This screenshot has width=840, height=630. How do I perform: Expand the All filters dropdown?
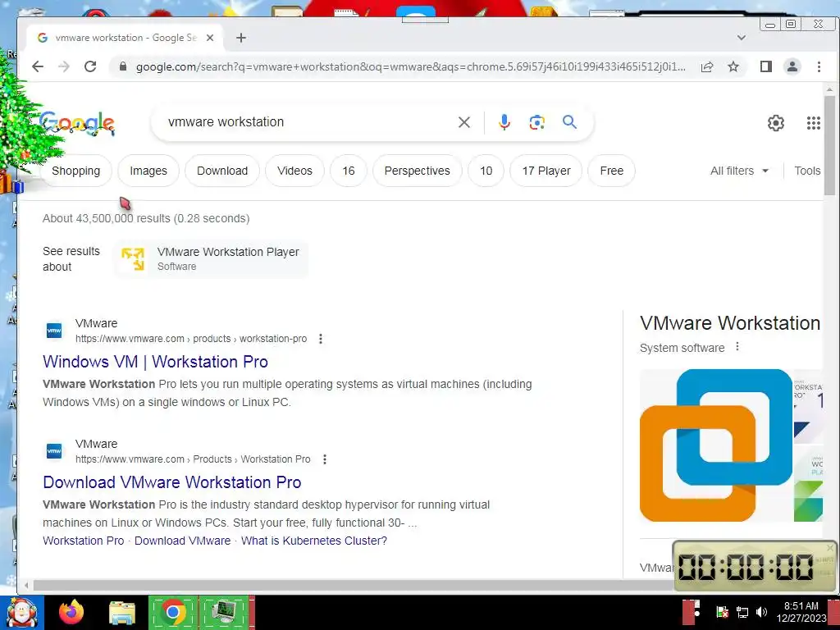[x=739, y=171]
